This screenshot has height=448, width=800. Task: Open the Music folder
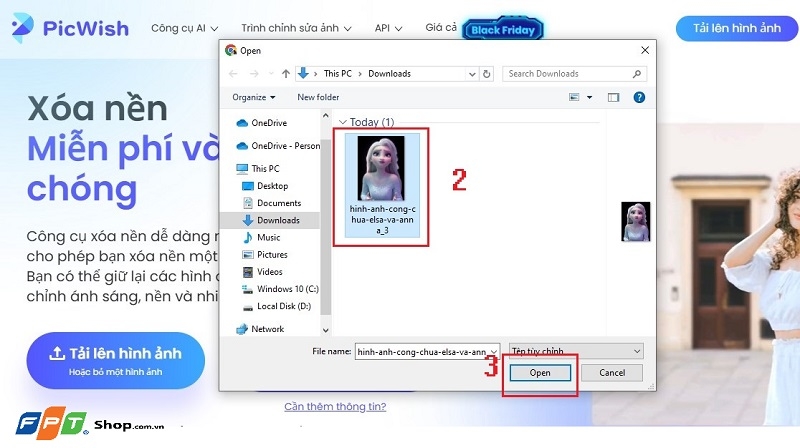pyautogui.click(x=262, y=237)
